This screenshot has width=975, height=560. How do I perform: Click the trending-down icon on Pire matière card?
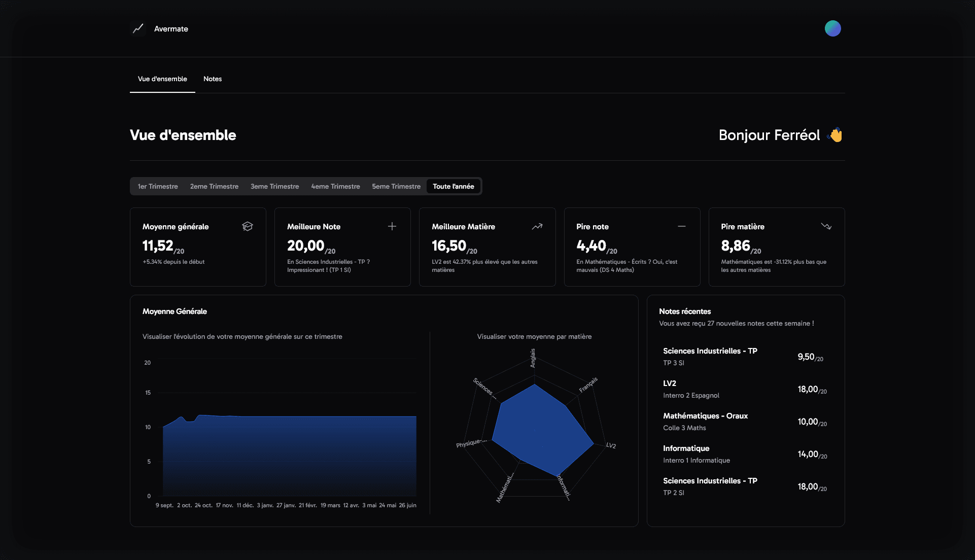pyautogui.click(x=826, y=226)
